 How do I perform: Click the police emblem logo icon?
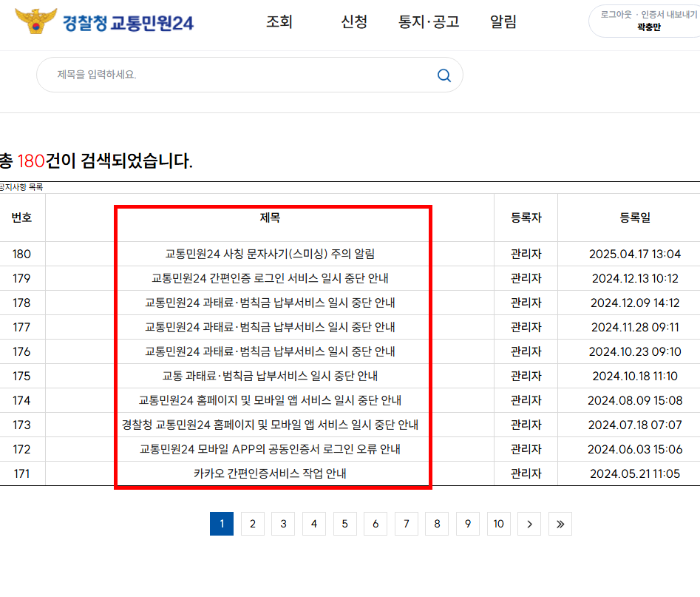point(35,21)
